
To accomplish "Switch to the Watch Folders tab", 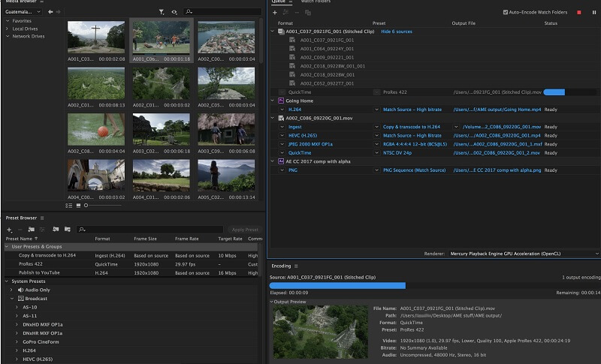I will 317,2.
